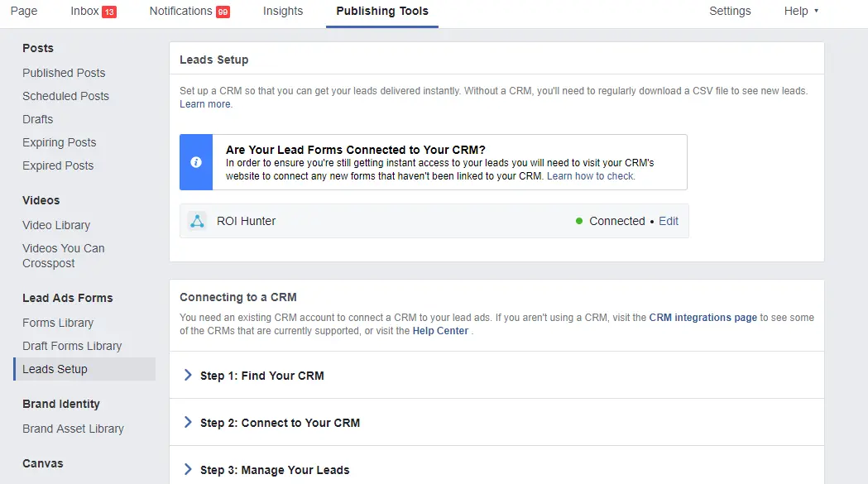Switch to the Publishing Tools tab
This screenshot has height=484, width=868.
pos(381,12)
